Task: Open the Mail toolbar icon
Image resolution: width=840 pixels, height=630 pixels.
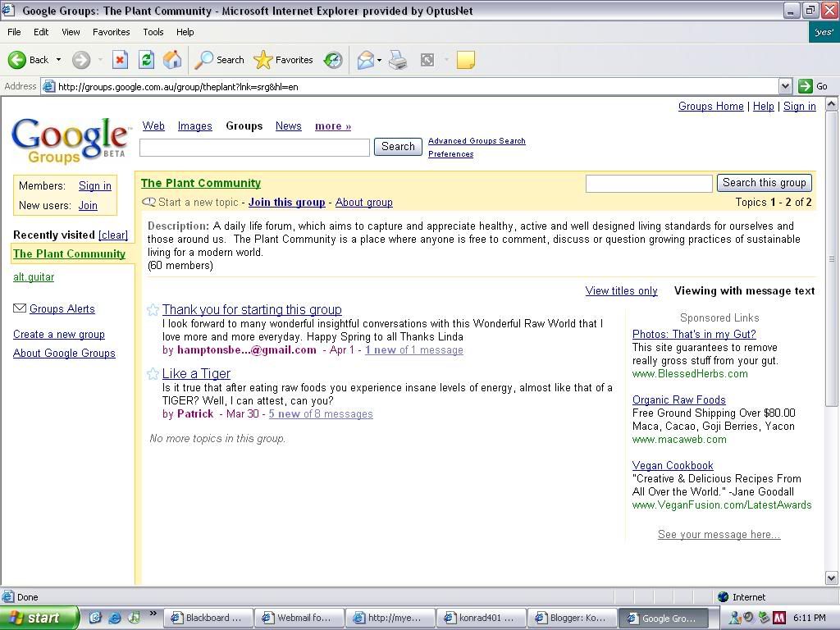Action: 365,60
